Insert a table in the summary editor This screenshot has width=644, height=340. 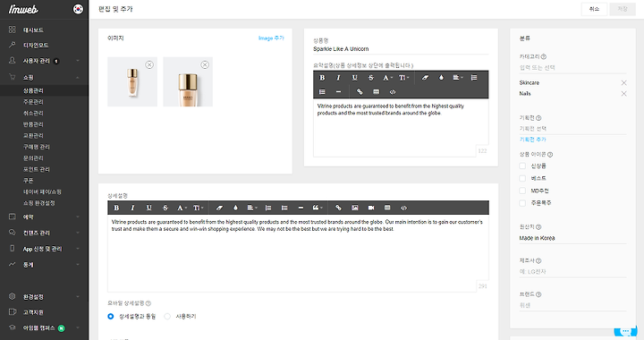tap(377, 91)
